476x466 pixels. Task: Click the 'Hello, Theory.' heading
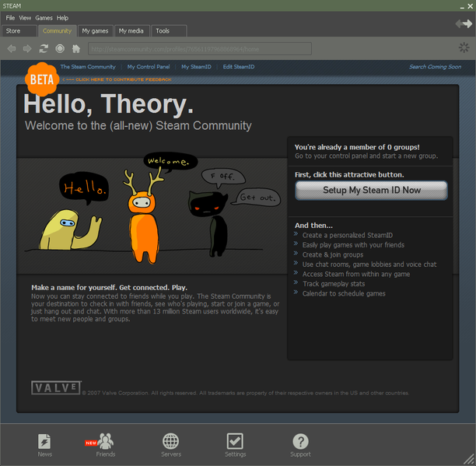tap(108, 104)
